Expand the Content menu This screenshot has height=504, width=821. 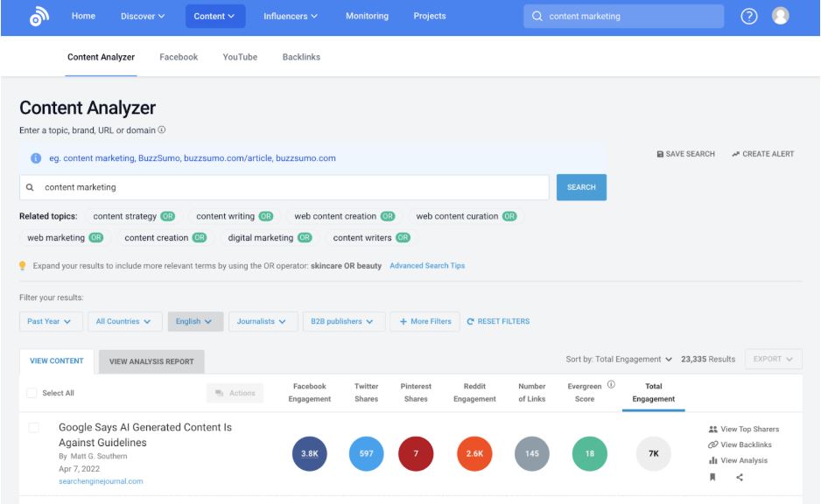pos(214,17)
